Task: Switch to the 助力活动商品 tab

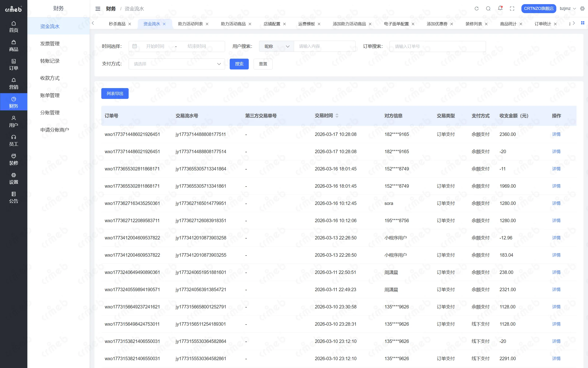Action: tap(233, 24)
